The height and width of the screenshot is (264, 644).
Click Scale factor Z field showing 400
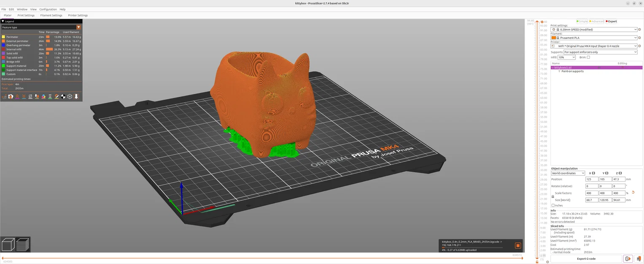tap(619, 193)
